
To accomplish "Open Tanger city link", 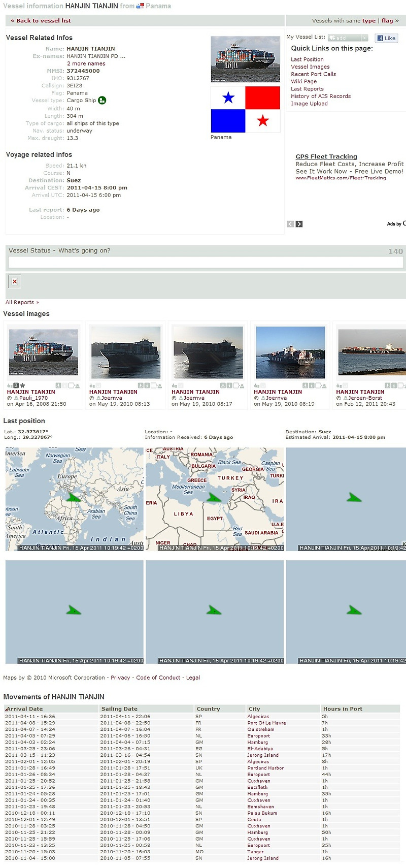I will [255, 852].
